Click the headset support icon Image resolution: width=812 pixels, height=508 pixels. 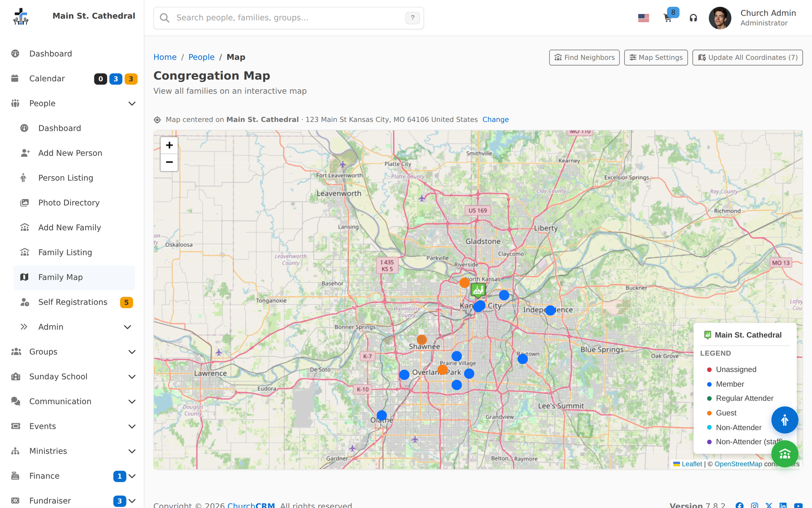point(693,18)
